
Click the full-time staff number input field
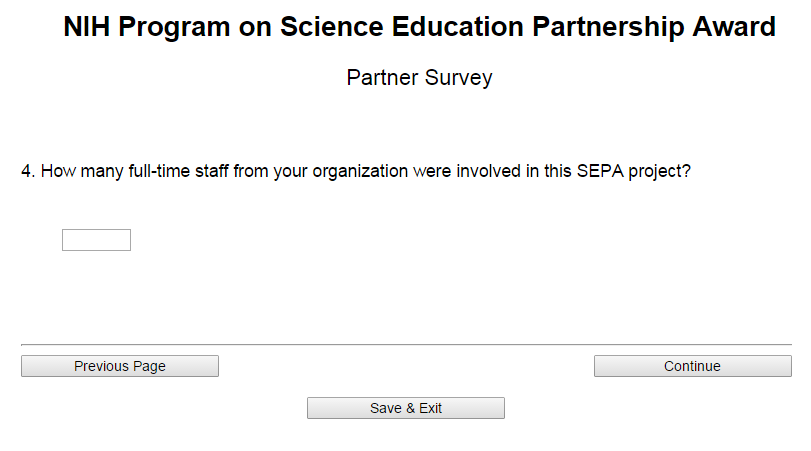tap(96, 240)
